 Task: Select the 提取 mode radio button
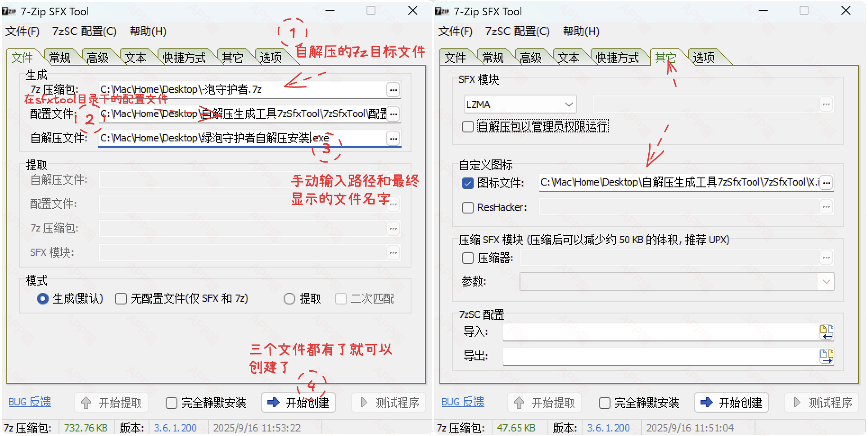point(289,299)
